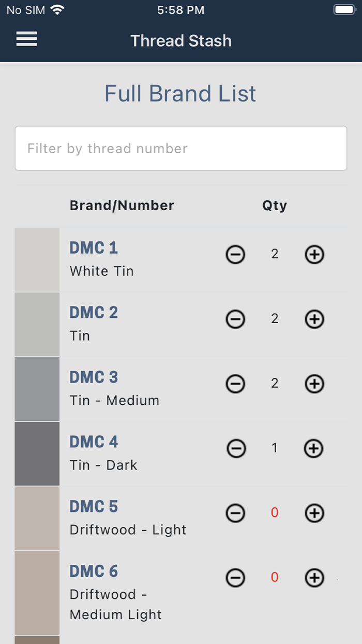Reduce DMC 6 quantity
Screen dimensions: 362x644
click(x=235, y=578)
